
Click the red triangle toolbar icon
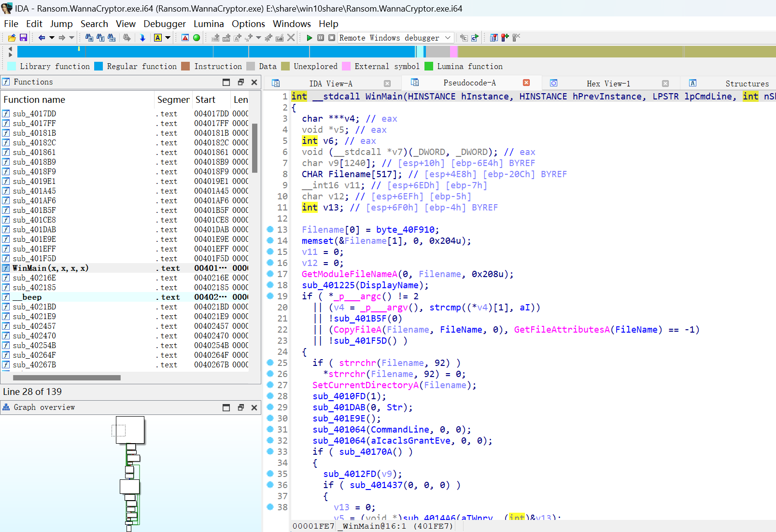click(x=185, y=38)
